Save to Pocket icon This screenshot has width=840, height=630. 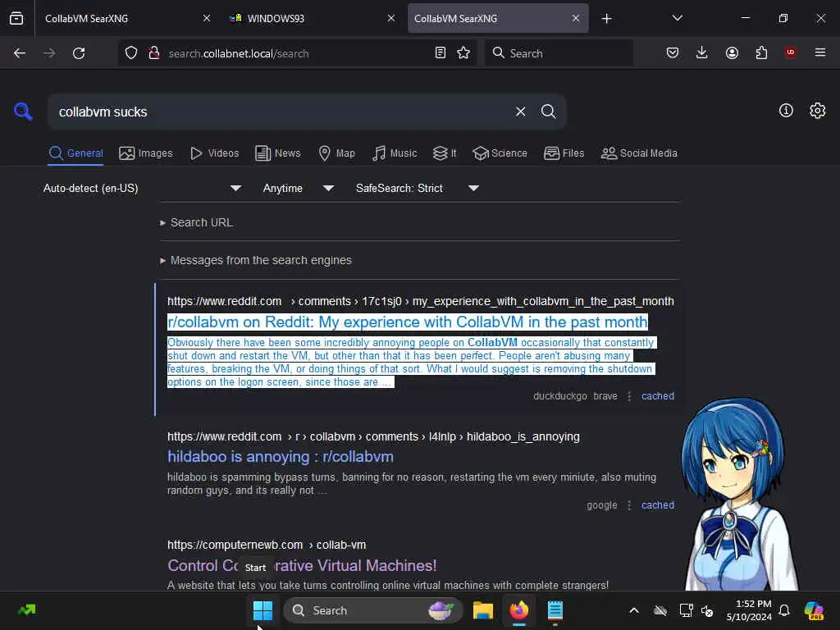(673, 52)
